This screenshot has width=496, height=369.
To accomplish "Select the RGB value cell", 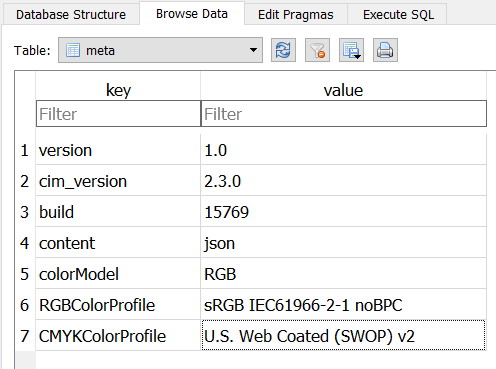I will pyautogui.click(x=343, y=273).
